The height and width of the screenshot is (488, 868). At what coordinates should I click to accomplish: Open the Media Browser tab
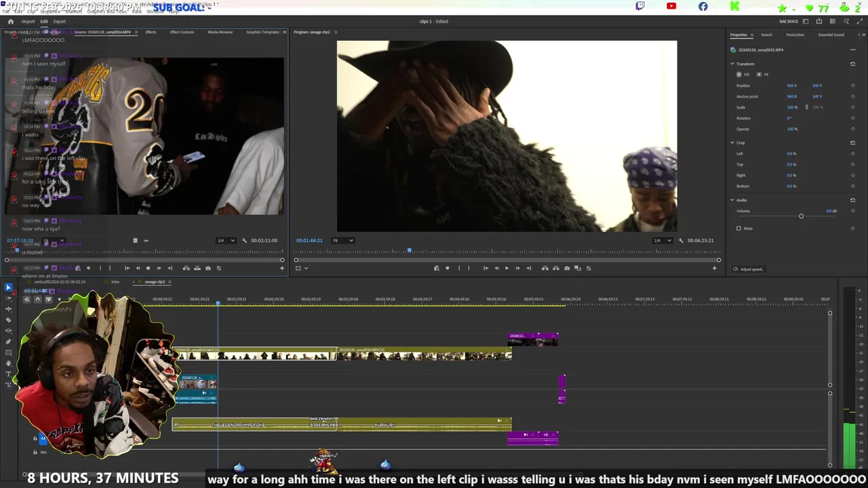point(220,32)
